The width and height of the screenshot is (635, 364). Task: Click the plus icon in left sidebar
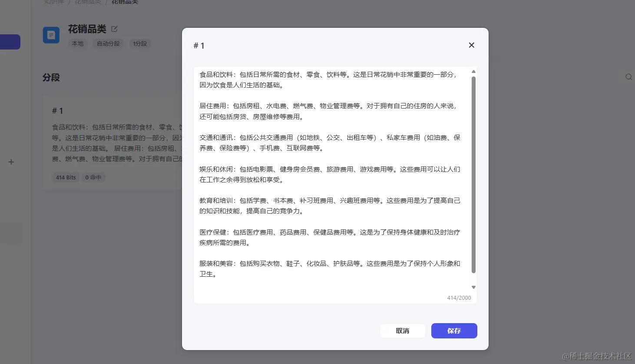(x=11, y=162)
